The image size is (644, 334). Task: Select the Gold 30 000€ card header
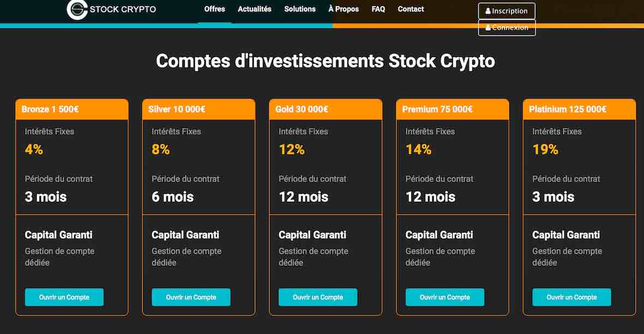(x=326, y=109)
